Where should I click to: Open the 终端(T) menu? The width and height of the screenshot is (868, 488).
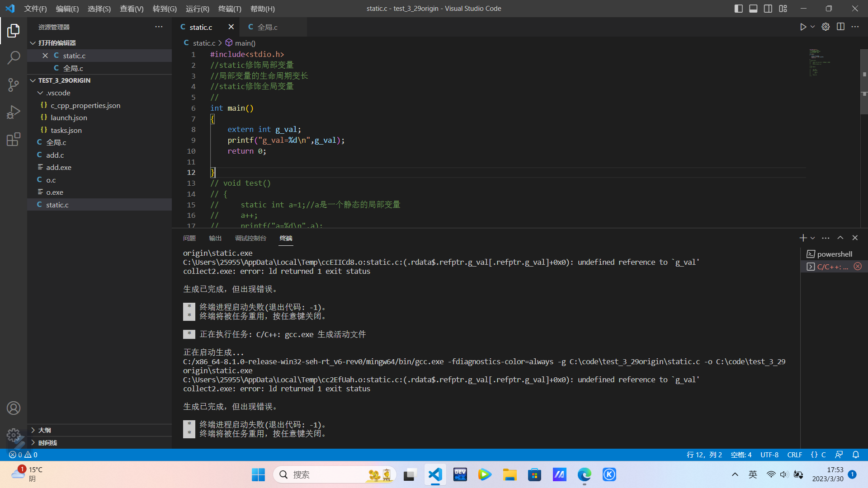coord(230,9)
